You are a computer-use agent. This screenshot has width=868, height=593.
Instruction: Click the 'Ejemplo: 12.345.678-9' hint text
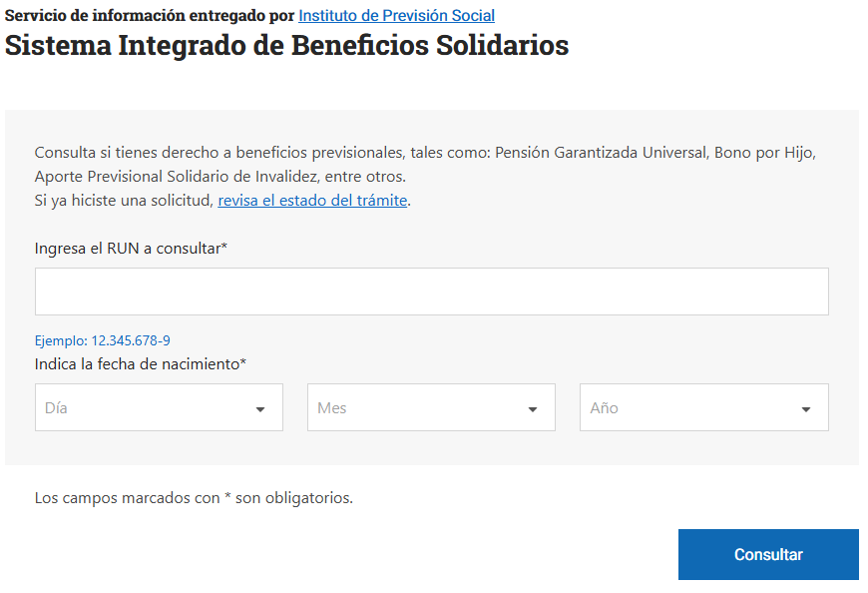pyautogui.click(x=103, y=340)
